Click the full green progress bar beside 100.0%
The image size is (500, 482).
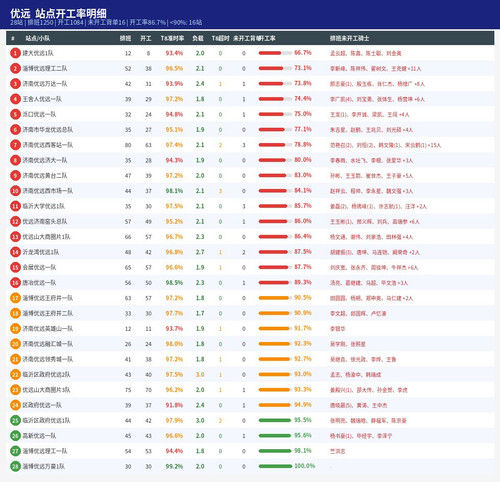coord(275,466)
